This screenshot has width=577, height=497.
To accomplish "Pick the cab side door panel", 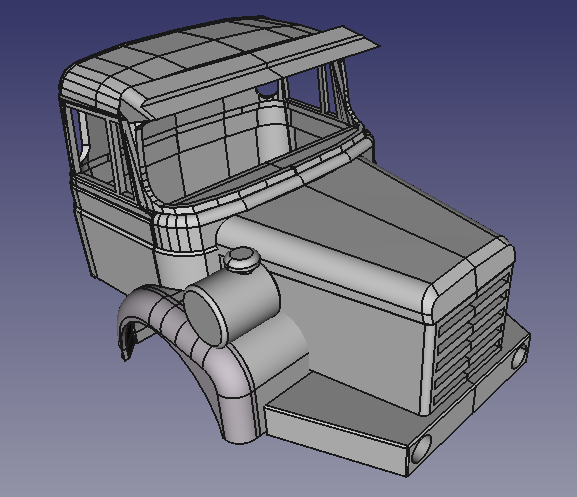I will 116,235.
